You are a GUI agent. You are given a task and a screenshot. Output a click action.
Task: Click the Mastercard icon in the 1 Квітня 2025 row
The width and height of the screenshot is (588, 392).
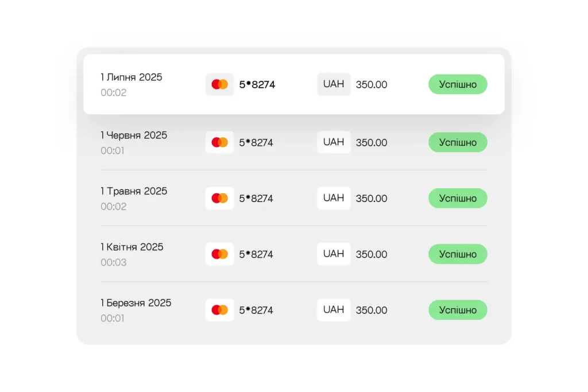(219, 254)
